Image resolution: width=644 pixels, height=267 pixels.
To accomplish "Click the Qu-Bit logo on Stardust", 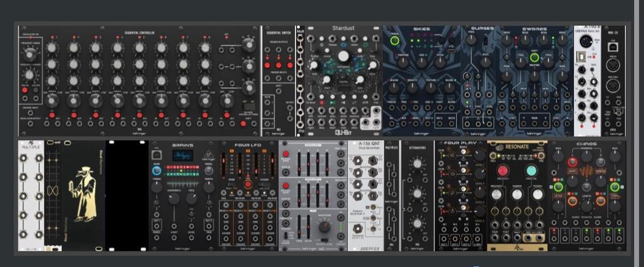I will 343,133.
